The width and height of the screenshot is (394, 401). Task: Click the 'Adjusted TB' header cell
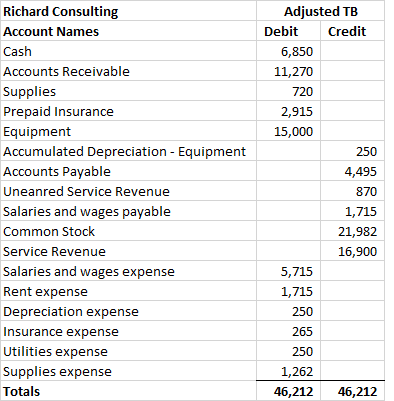coord(320,11)
